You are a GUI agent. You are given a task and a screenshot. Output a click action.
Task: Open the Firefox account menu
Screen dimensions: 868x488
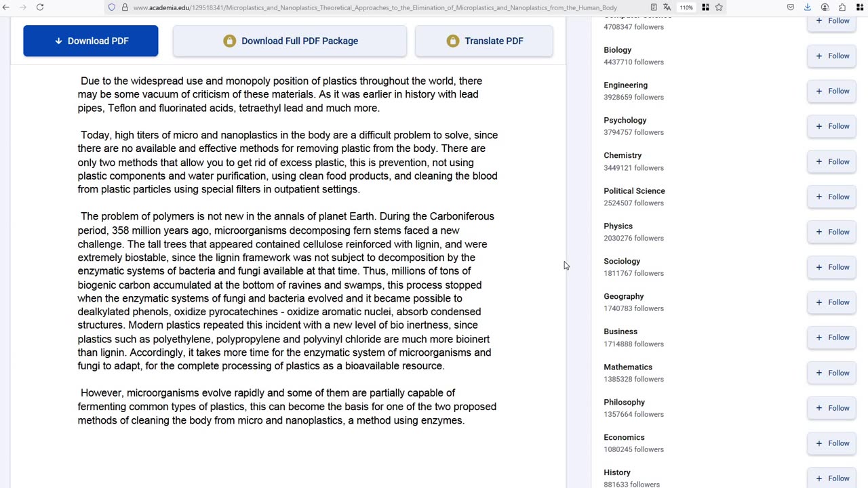point(825,7)
